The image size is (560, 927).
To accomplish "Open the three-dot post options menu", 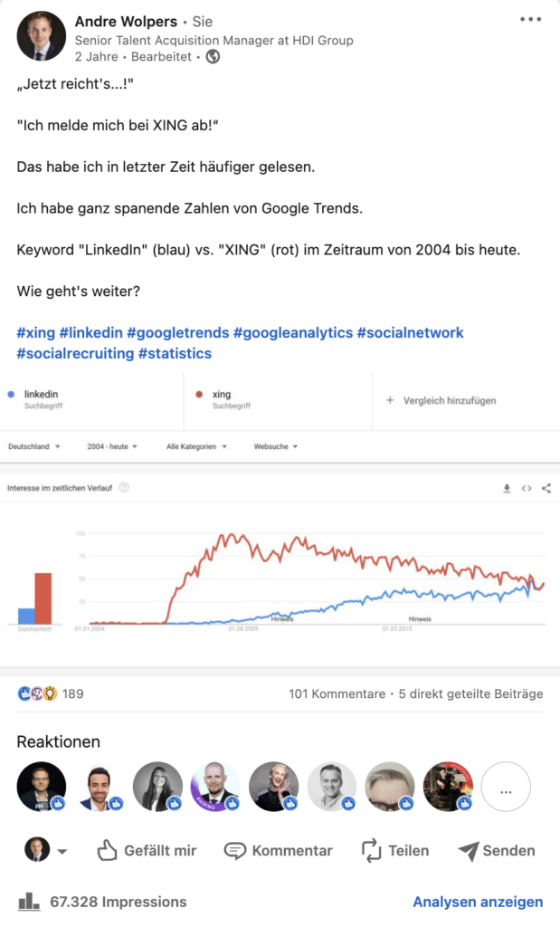I will click(530, 19).
